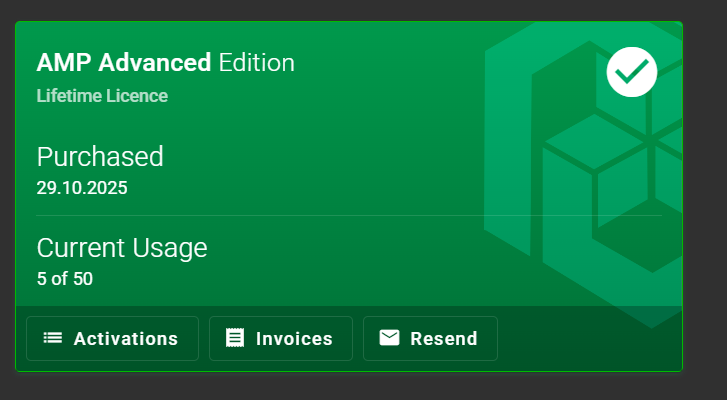Click the receipt icon beside Invoices
The height and width of the screenshot is (400, 727).
(235, 338)
